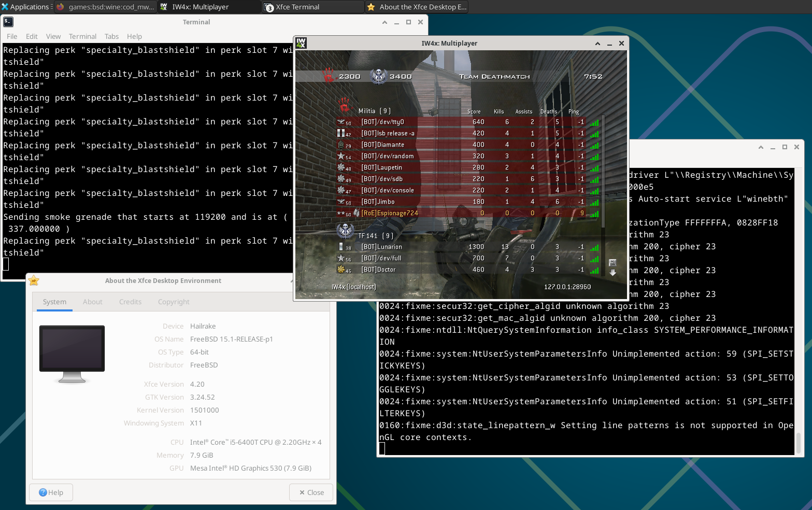812x510 pixels.
Task: Click the Score column header in scoreboard
Action: pyautogui.click(x=474, y=111)
